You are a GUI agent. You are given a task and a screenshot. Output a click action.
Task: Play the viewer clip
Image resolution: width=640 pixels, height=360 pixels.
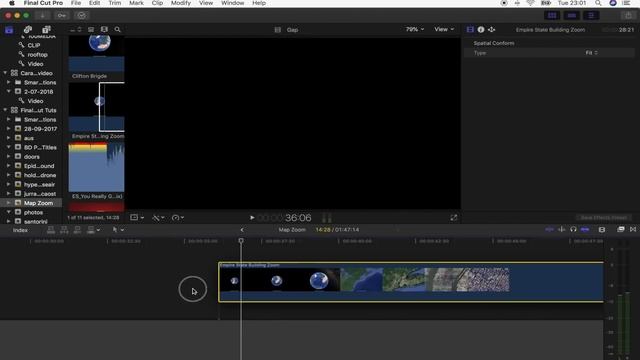click(252, 218)
